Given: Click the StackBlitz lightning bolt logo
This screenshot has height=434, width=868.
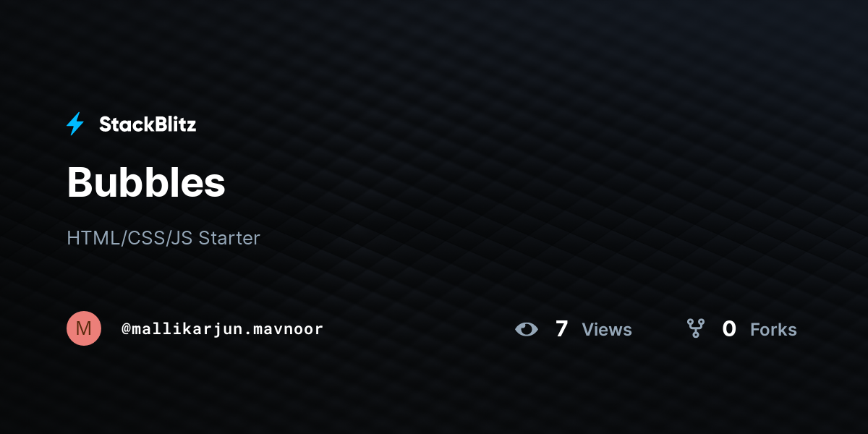Looking at the screenshot, I should (75, 124).
